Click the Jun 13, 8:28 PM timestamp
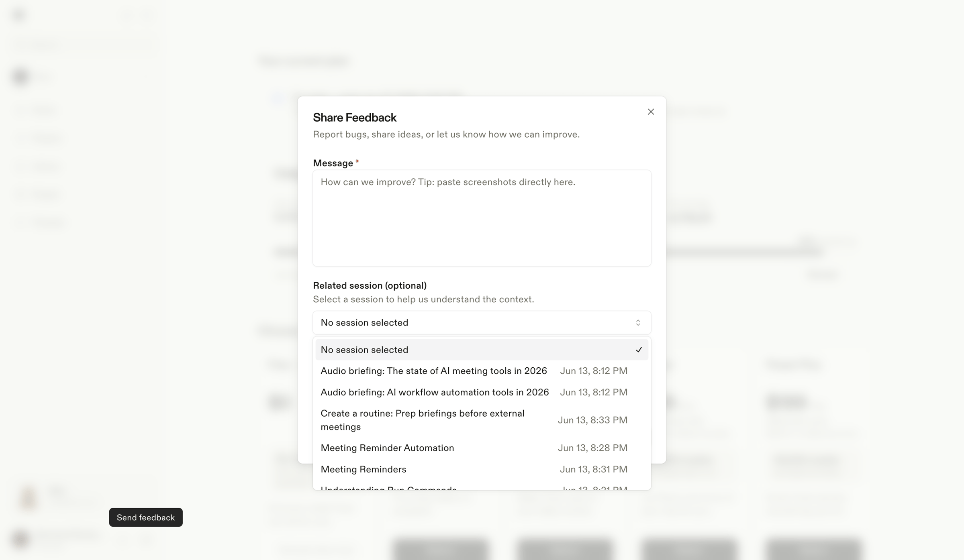 592,448
